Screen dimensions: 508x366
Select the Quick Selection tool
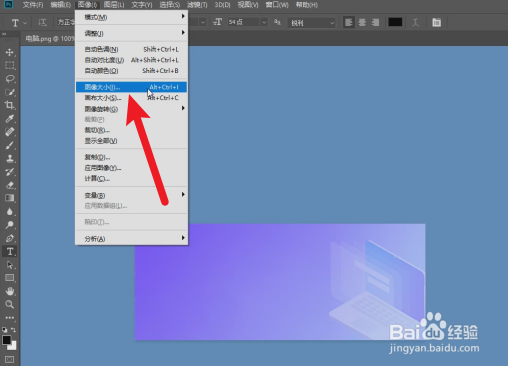10,92
